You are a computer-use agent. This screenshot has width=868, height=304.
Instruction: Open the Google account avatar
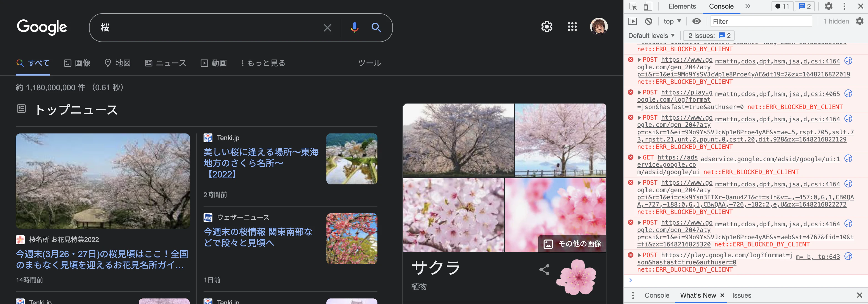coord(599,26)
